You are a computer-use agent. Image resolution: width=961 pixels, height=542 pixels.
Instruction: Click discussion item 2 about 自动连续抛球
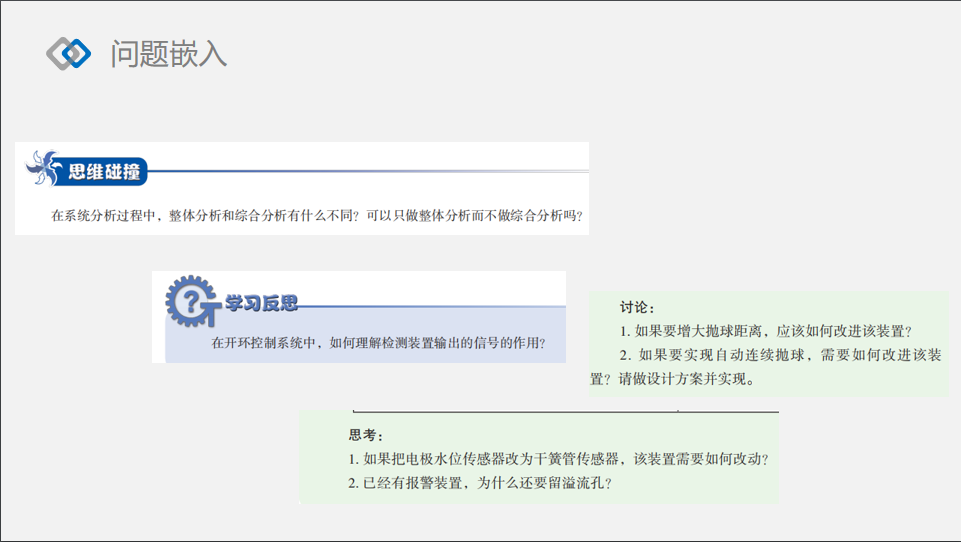tap(780, 355)
